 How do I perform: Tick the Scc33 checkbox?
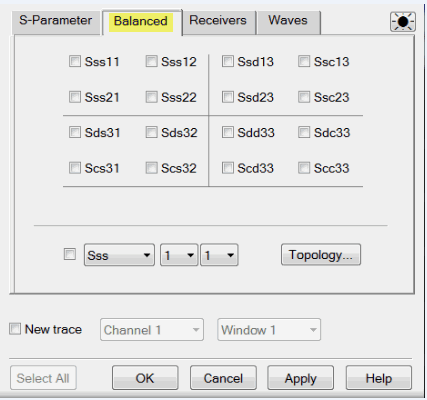coord(304,168)
